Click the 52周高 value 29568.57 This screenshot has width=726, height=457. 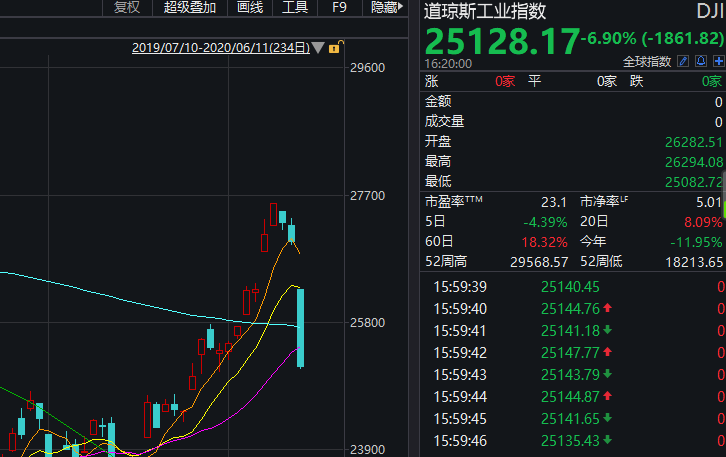539,263
